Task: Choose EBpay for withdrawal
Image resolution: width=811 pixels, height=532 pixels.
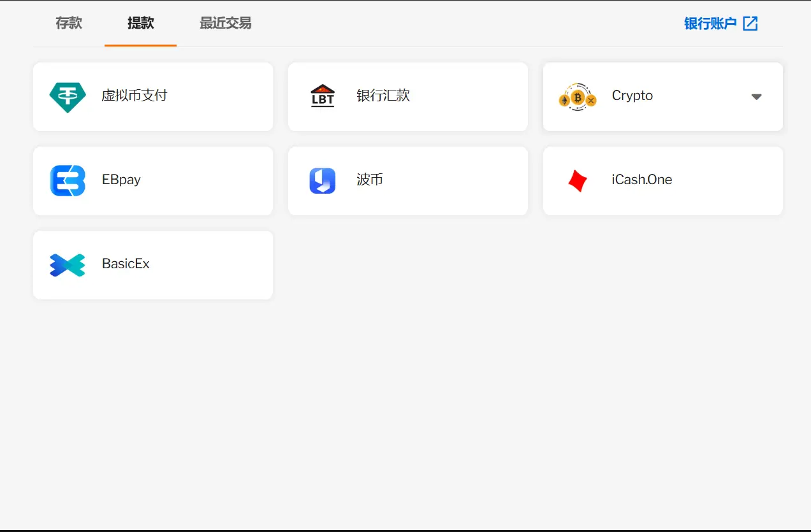Action: pyautogui.click(x=153, y=180)
